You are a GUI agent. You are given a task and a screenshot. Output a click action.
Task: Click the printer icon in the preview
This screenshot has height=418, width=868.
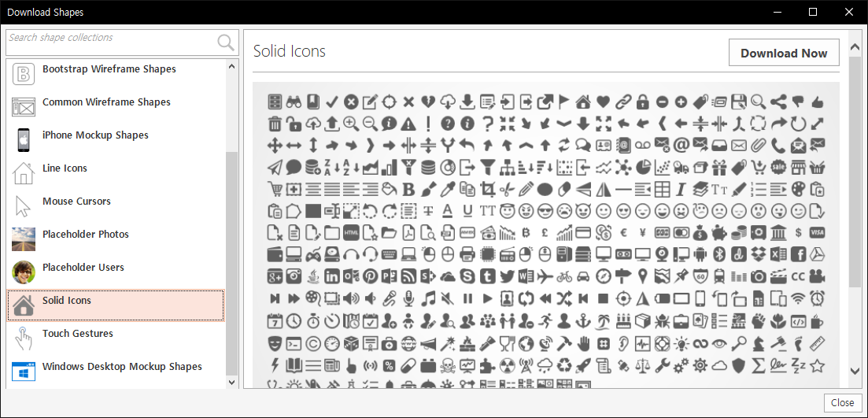click(x=467, y=255)
